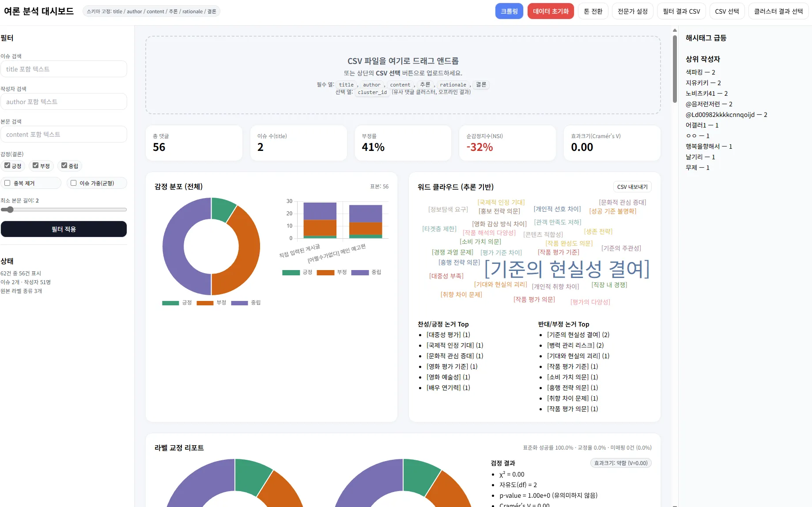Click word cloud tag [국제적 인정 기대]
This screenshot has height=507, width=812.
pyautogui.click(x=501, y=202)
